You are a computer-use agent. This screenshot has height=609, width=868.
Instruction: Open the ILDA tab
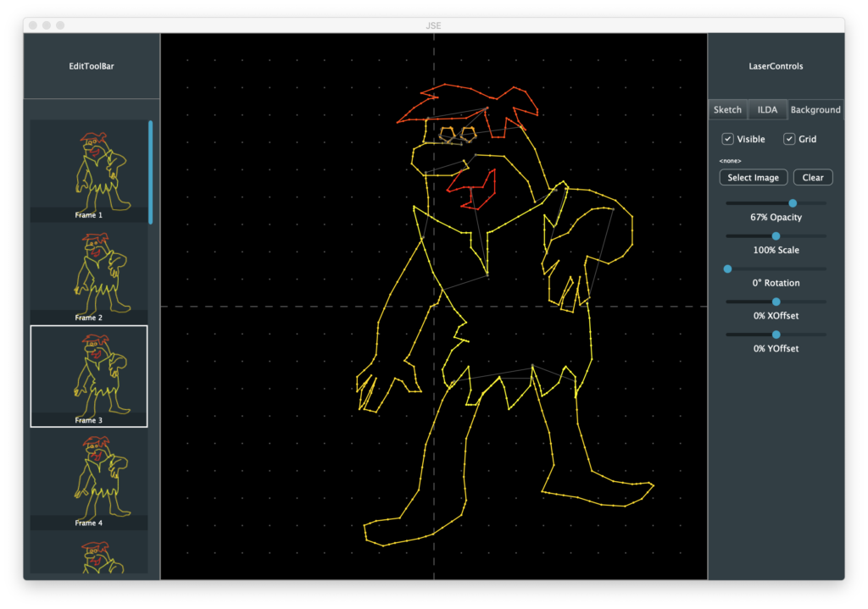766,110
